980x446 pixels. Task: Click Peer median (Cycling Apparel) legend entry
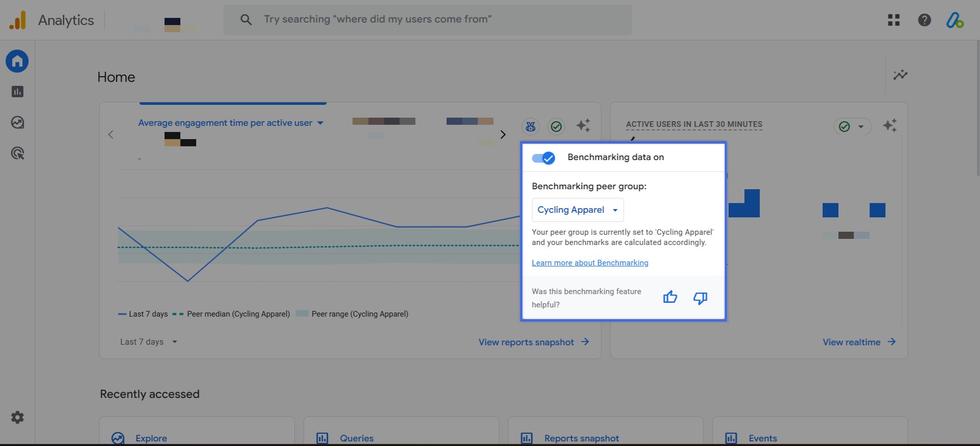pyautogui.click(x=231, y=314)
